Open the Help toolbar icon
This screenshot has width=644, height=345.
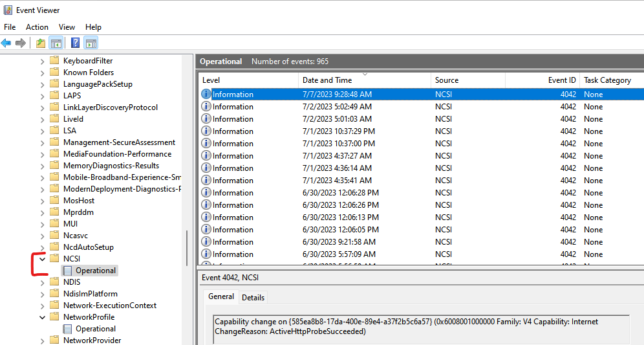coord(75,43)
